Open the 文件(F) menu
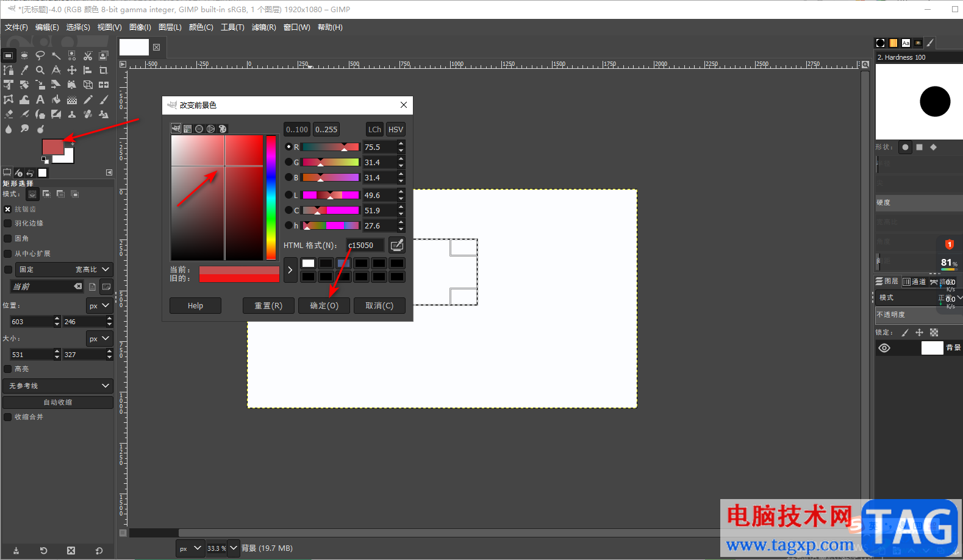 tap(16, 27)
